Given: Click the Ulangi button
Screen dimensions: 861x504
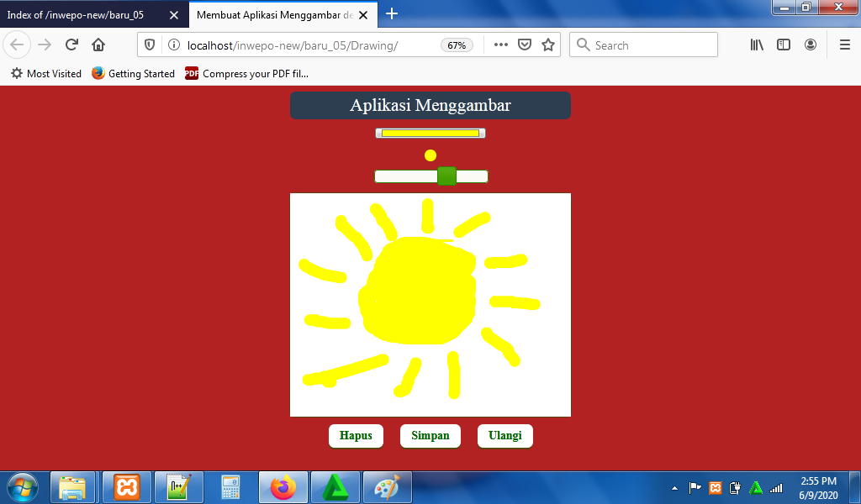Looking at the screenshot, I should coord(505,436).
